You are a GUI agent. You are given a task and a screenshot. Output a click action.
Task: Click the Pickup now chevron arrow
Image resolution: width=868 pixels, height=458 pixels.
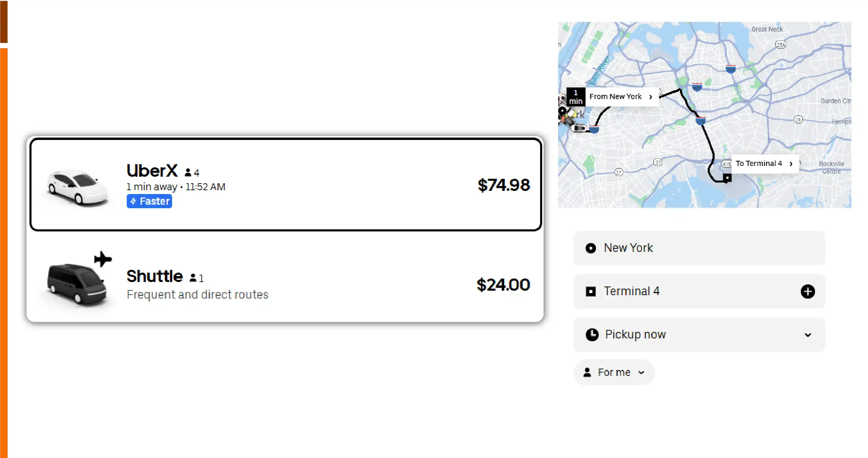click(x=808, y=335)
